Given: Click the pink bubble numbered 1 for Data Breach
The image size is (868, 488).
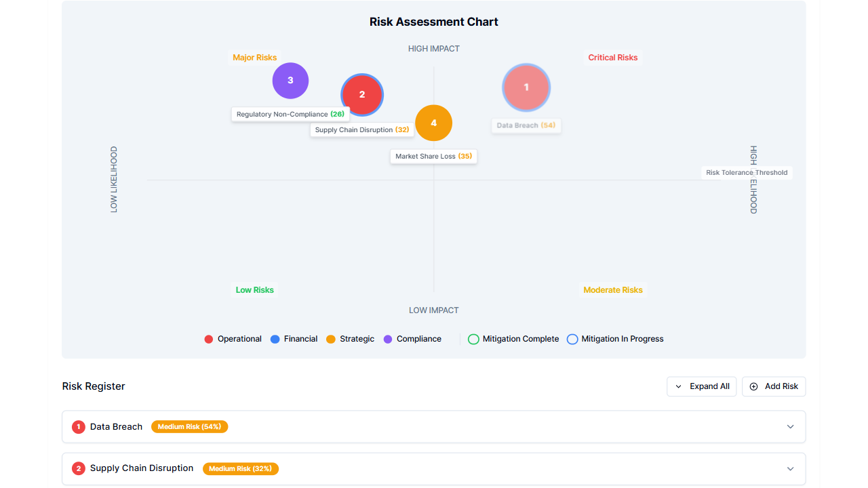Looking at the screenshot, I should click(x=526, y=87).
